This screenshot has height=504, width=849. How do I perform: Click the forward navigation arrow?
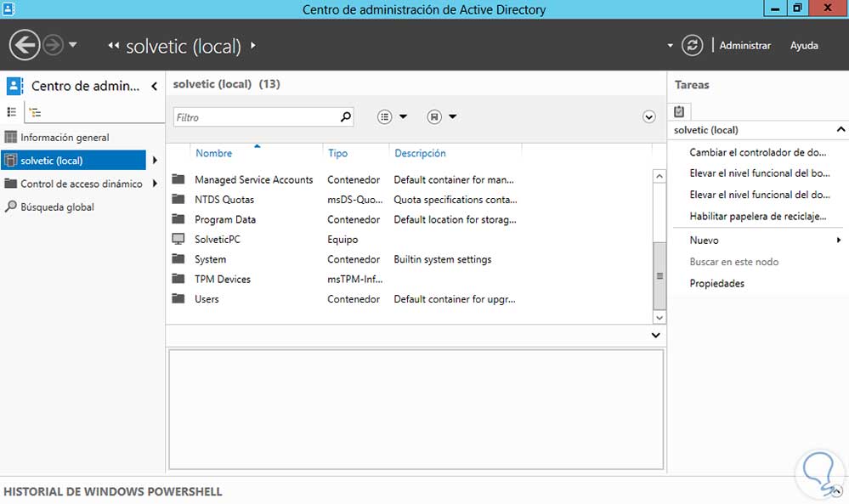coord(53,45)
